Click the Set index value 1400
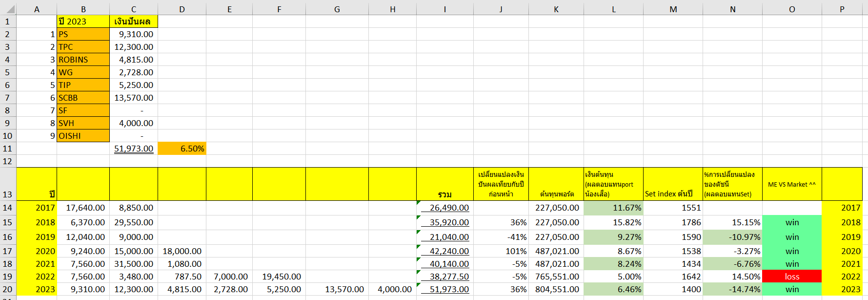 (673, 289)
